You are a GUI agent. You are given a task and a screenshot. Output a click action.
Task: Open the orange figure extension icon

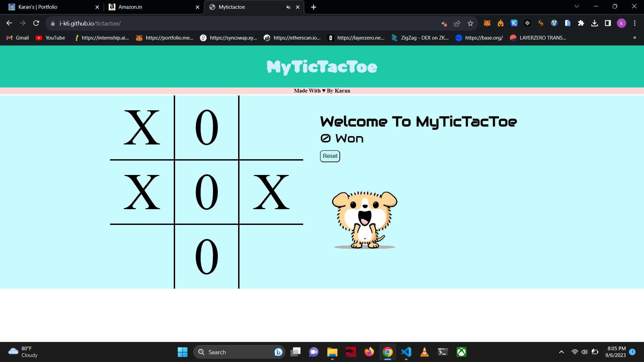click(x=500, y=23)
